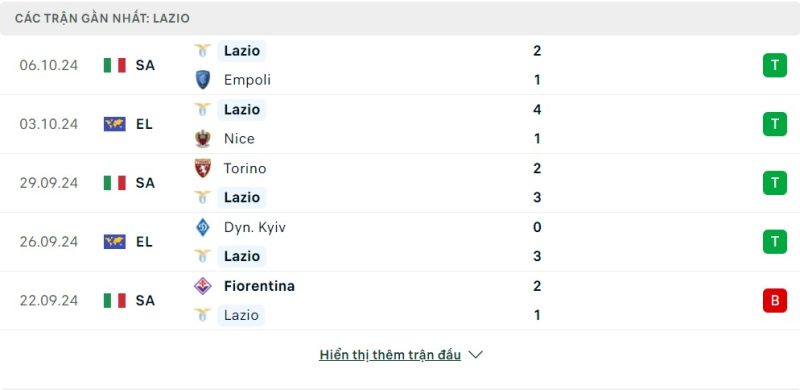Click the green T badge for Empoli match
Viewport: 800px width, 390px height.
click(x=775, y=65)
